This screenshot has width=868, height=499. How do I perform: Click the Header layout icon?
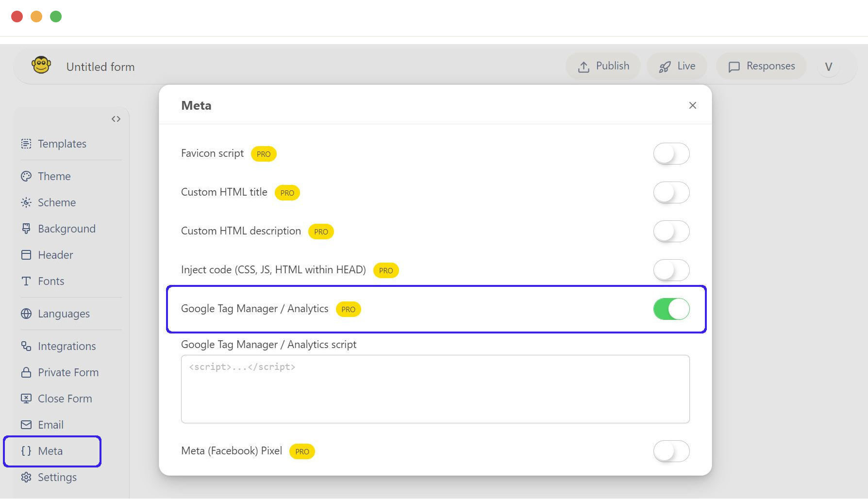click(x=26, y=255)
